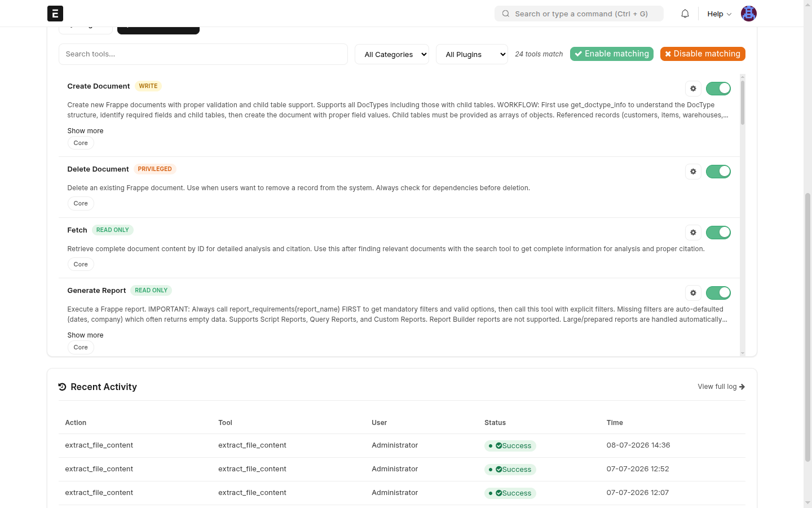
Task: Open settings gear for Generate Report tool
Action: [x=693, y=293]
